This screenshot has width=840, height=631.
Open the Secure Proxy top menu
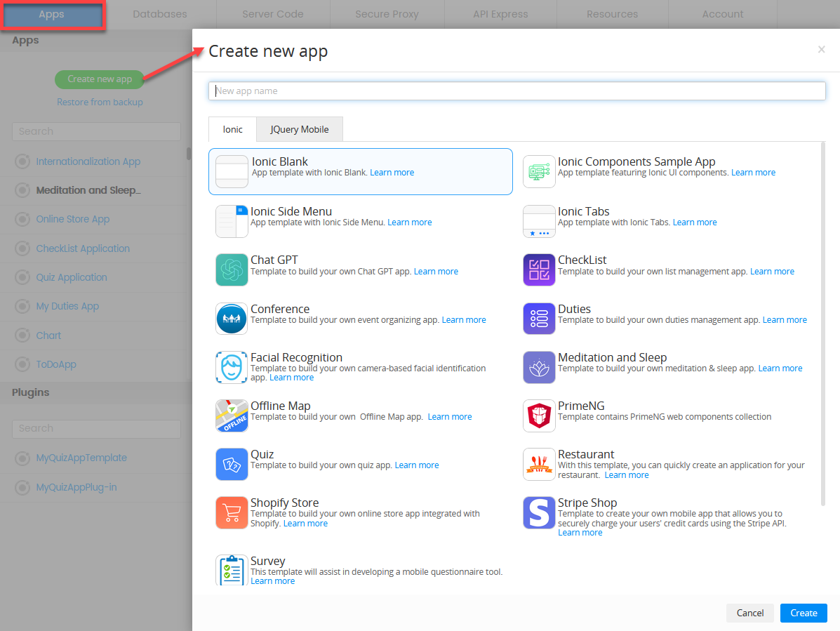click(x=387, y=15)
